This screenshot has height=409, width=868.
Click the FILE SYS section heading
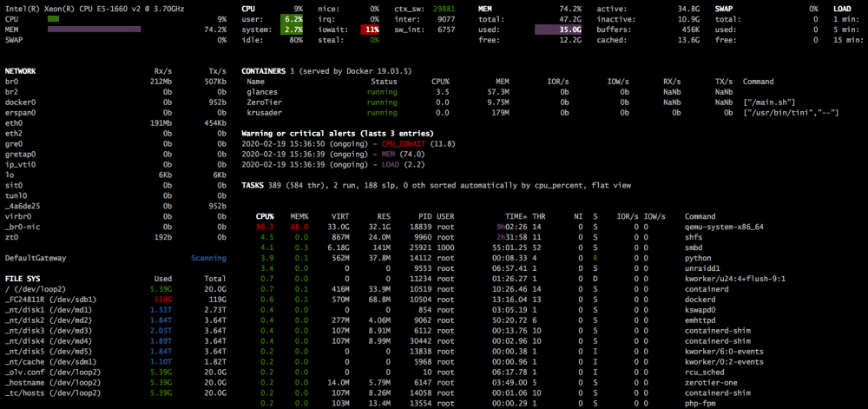pos(23,279)
